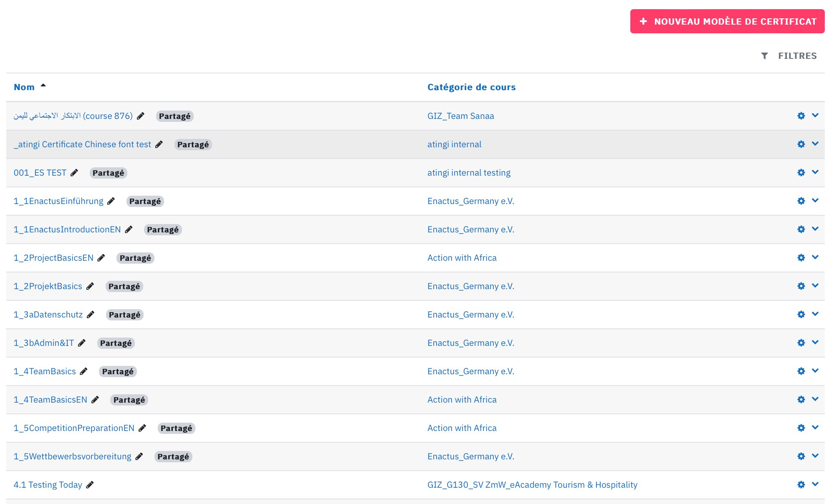The height and width of the screenshot is (504, 834).
Task: Click gear icon in 001_ES TEST row
Action: point(801,173)
